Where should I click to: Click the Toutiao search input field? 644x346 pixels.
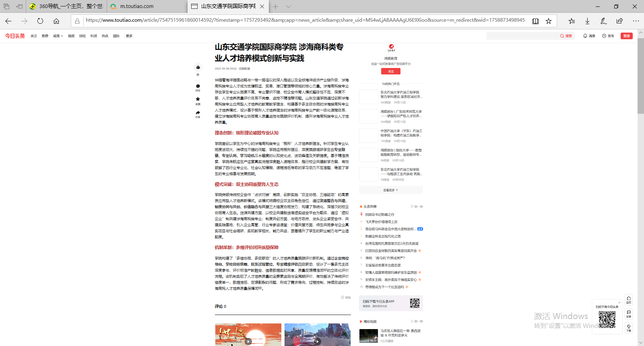[521, 36]
